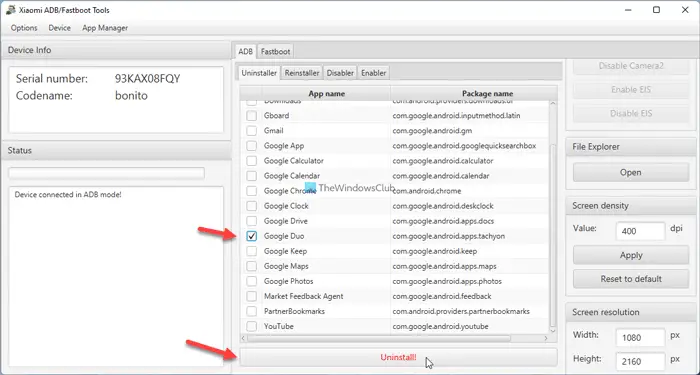Click the Disable EIS button

point(631,113)
